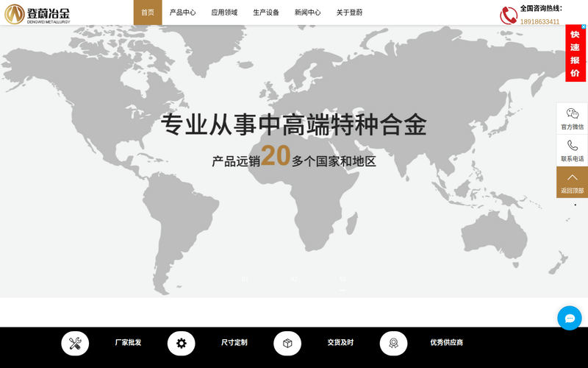Screen dimensions: 588x368
Task: Click 返回顶部 back-to-top arrow
Action: (x=573, y=177)
